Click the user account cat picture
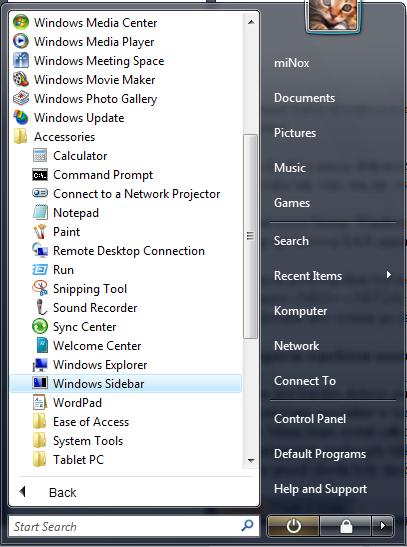 tap(333, 15)
